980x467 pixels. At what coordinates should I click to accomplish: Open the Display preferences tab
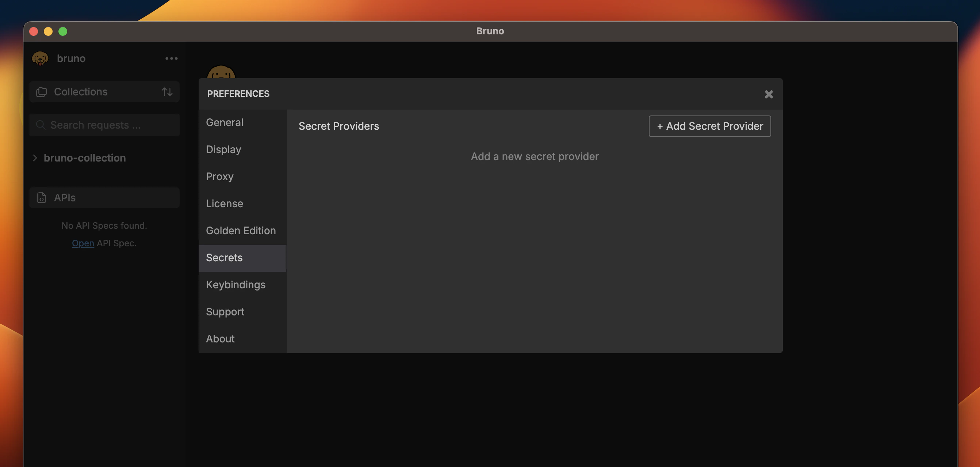[x=223, y=149]
